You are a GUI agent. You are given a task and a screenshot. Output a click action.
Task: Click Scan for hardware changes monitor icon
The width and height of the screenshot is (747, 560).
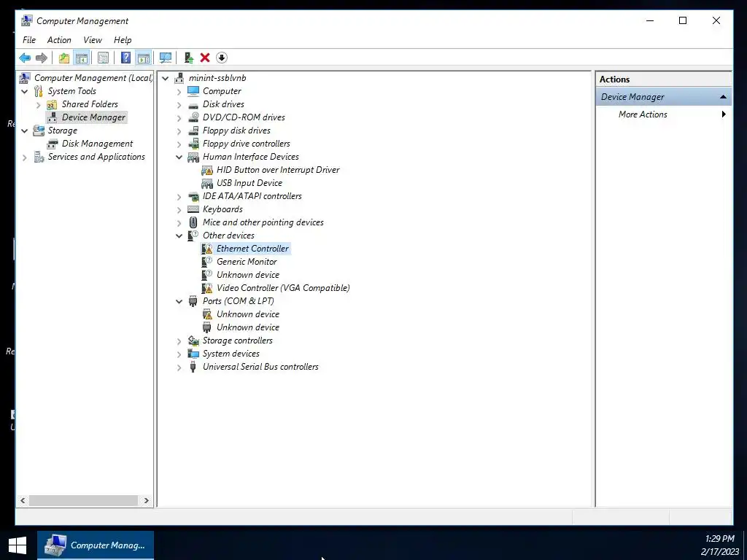click(166, 58)
